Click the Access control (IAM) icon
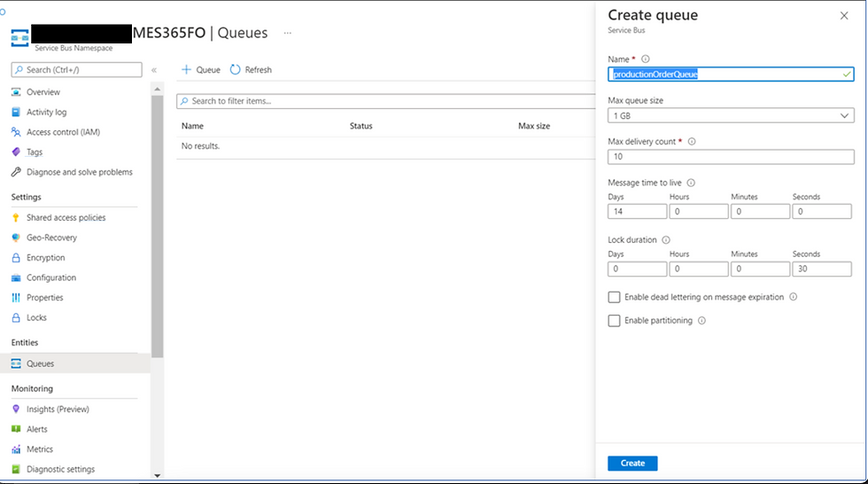This screenshot has width=868, height=484. [x=16, y=132]
